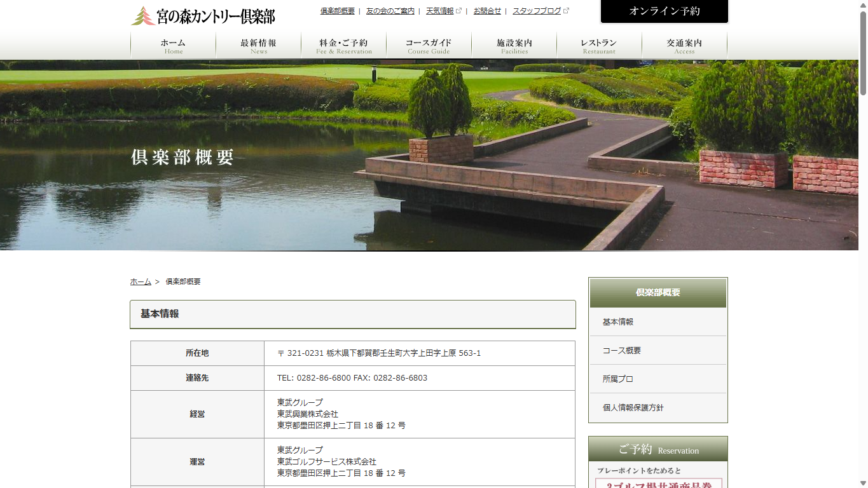Click the オンライン予約 button

[665, 11]
